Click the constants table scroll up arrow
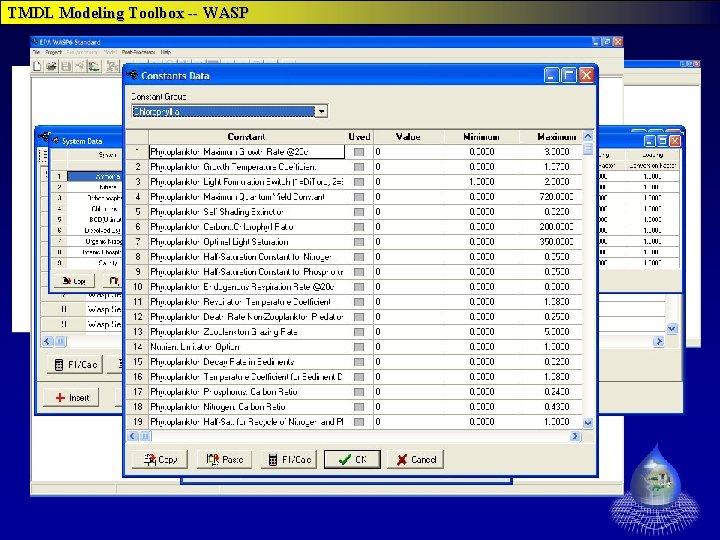720x540 pixels. (588, 136)
